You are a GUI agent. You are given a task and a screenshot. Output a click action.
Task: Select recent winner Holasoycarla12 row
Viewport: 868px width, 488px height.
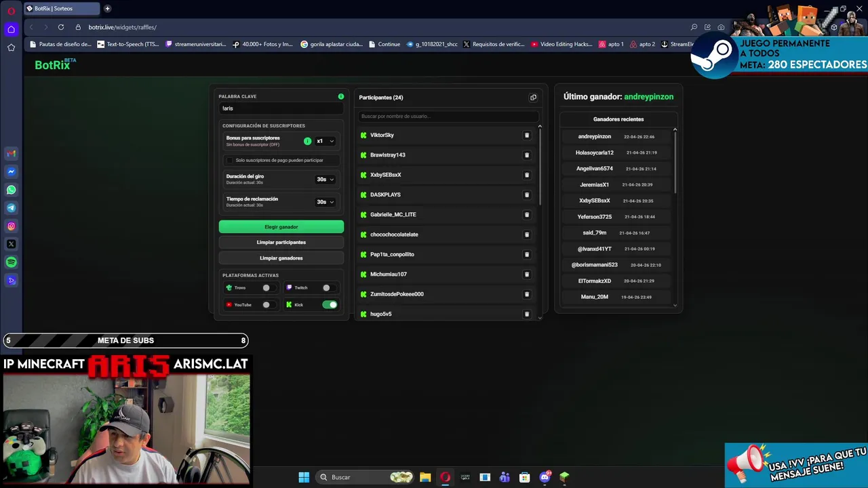[x=616, y=152]
